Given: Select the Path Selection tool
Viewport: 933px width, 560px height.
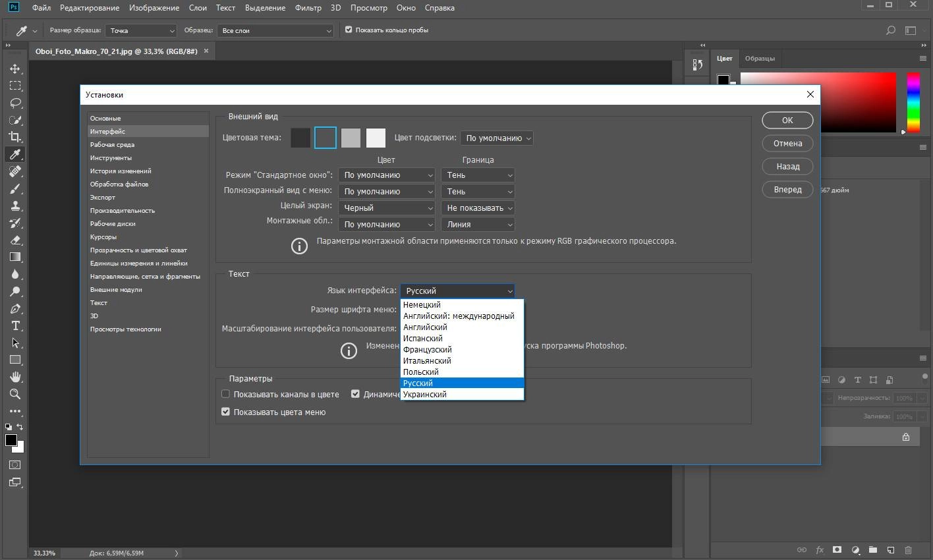Looking at the screenshot, I should (14, 343).
